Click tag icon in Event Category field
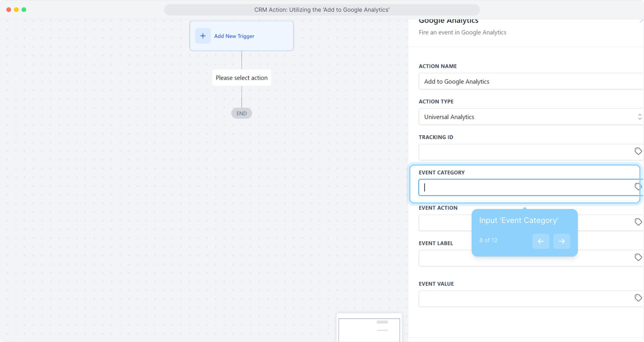Viewport: 644px width, 342px height. (x=638, y=187)
